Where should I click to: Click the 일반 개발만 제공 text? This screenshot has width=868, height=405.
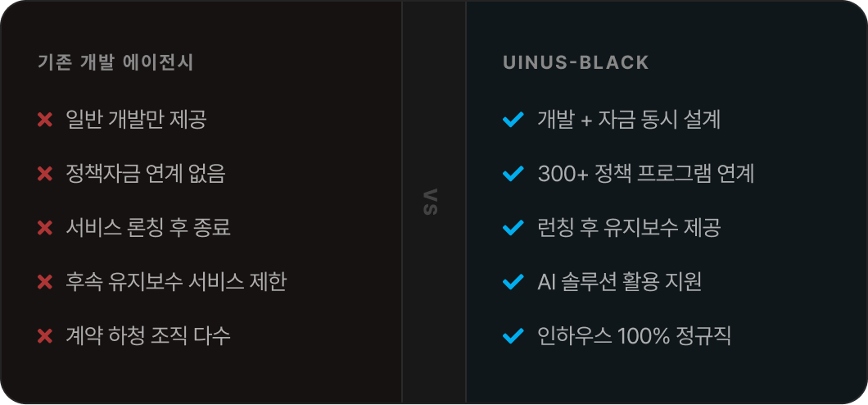136,120
